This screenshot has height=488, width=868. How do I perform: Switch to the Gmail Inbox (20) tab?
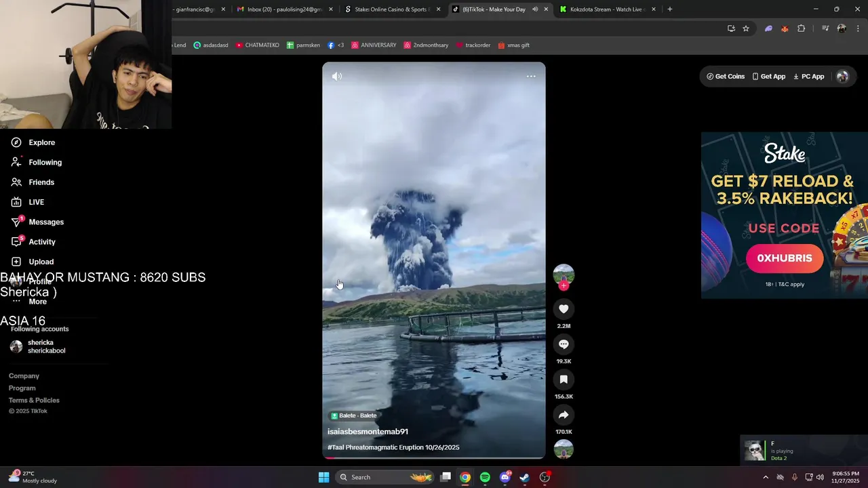point(283,9)
